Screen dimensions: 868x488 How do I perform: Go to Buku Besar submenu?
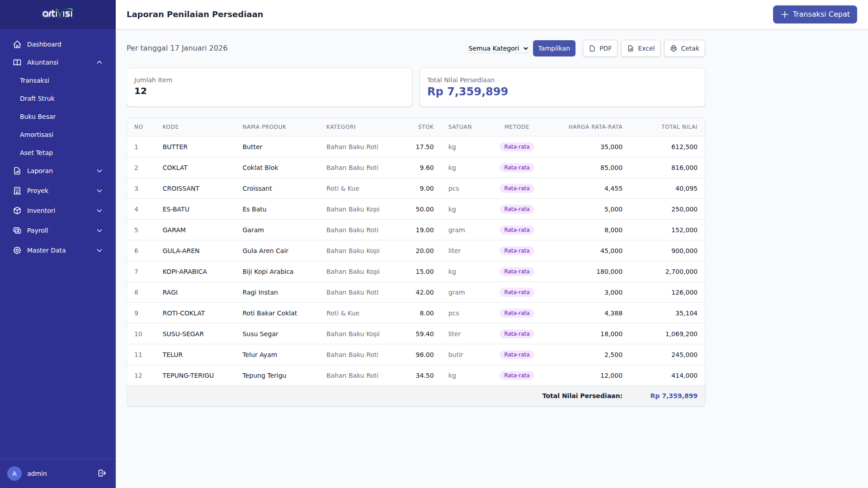(x=38, y=117)
